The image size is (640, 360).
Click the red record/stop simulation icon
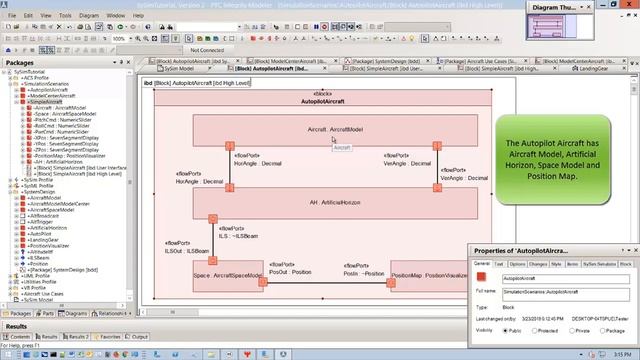click(324, 27)
